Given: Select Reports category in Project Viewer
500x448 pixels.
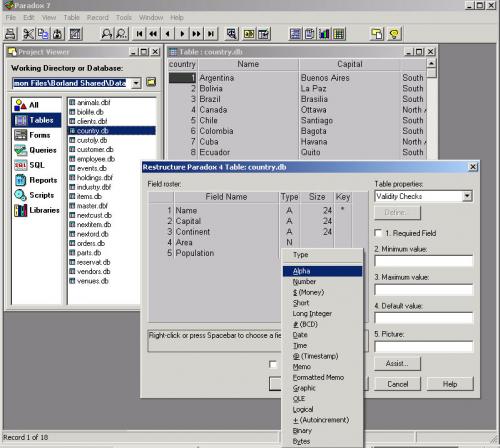Looking at the screenshot, I should 36,180.
